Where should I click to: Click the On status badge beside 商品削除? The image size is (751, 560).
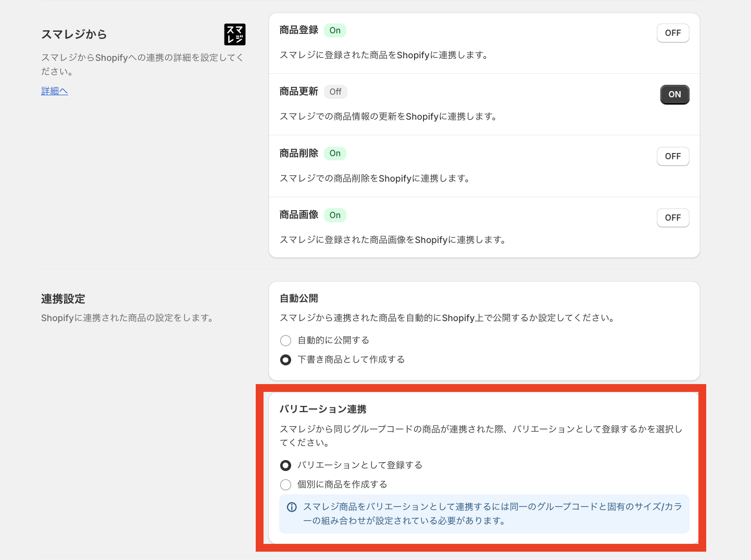tap(335, 153)
